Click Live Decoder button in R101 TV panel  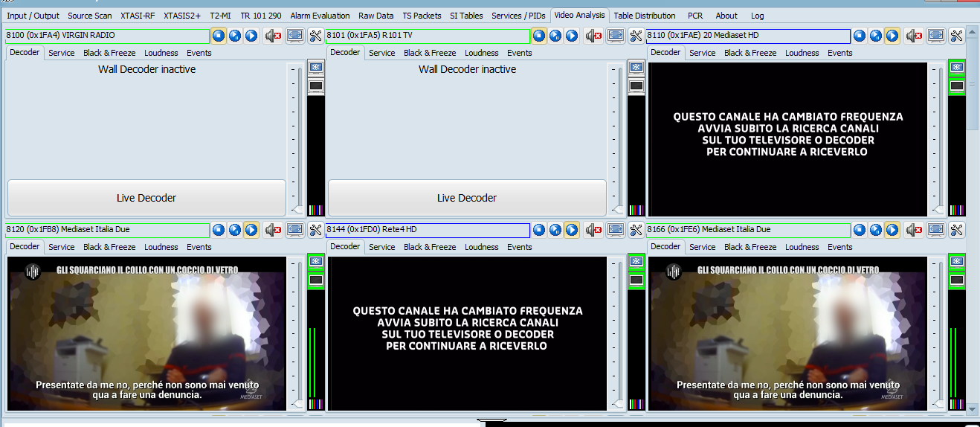467,198
